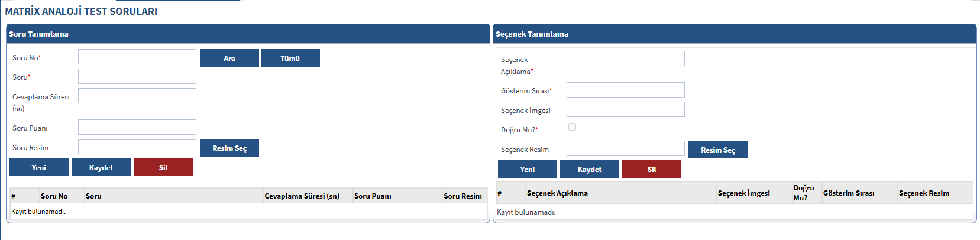Click the Soru Resim text field
This screenshot has width=980, height=240.
pyautogui.click(x=137, y=147)
